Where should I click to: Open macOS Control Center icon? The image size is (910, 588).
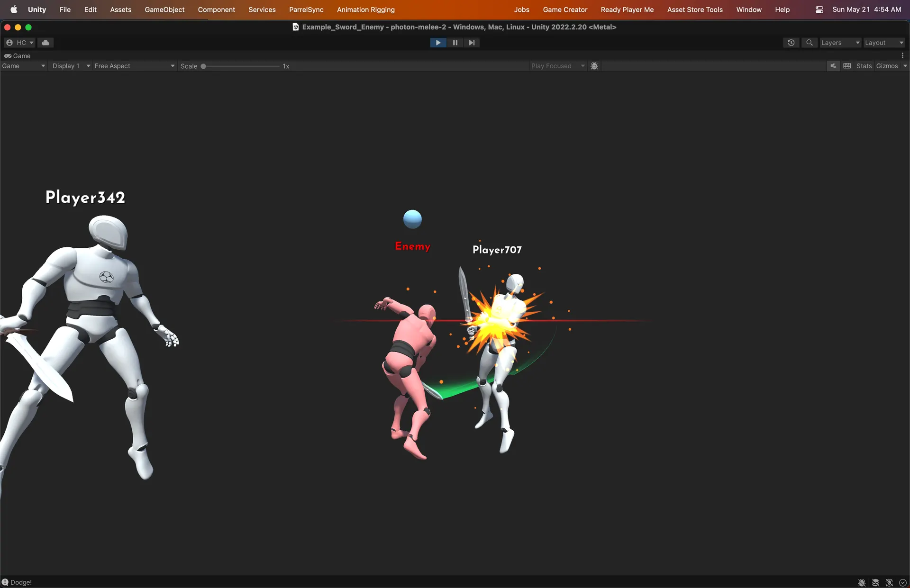(x=819, y=9)
